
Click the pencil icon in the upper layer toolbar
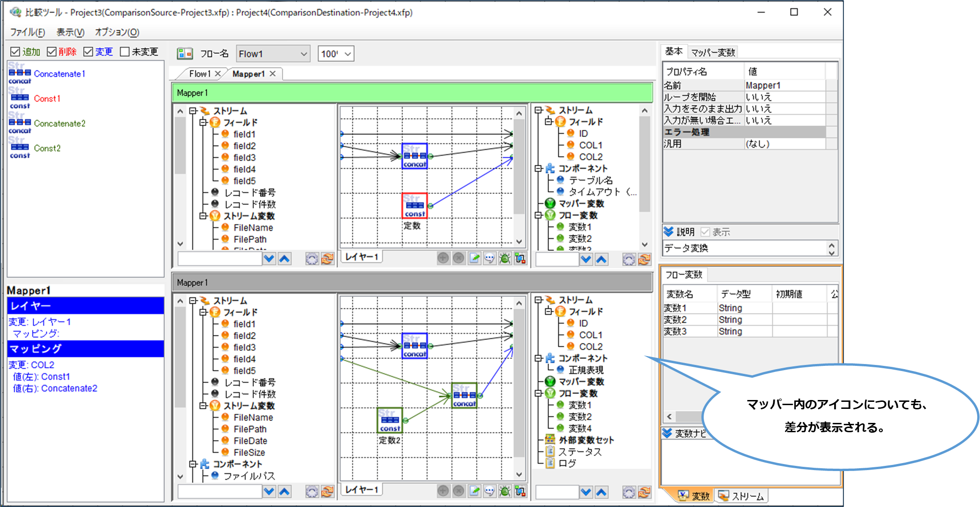pos(474,258)
